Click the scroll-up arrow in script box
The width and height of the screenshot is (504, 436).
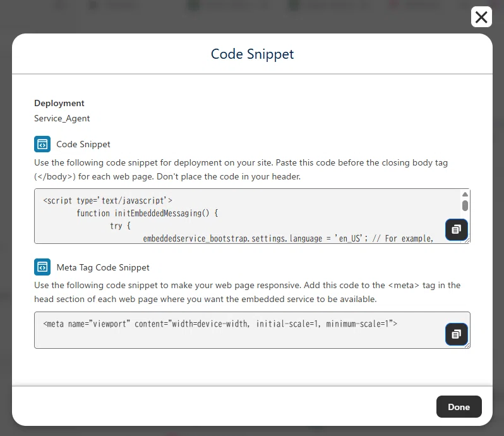[465, 194]
